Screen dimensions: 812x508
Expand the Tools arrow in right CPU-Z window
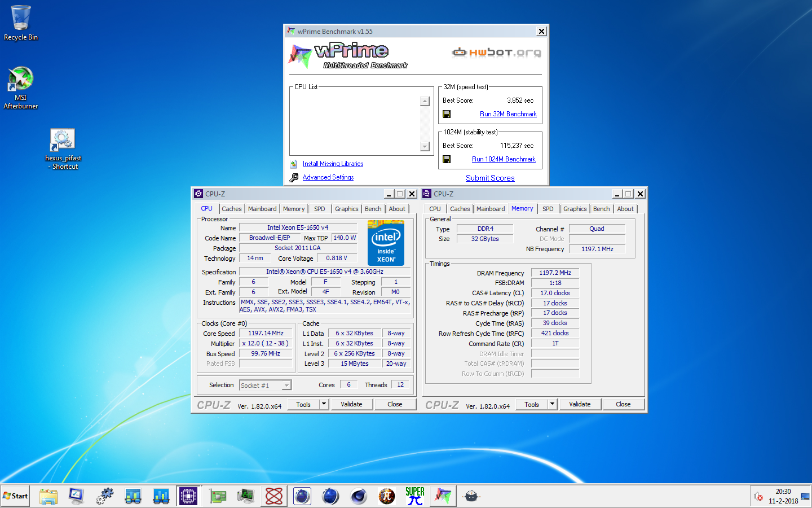552,404
